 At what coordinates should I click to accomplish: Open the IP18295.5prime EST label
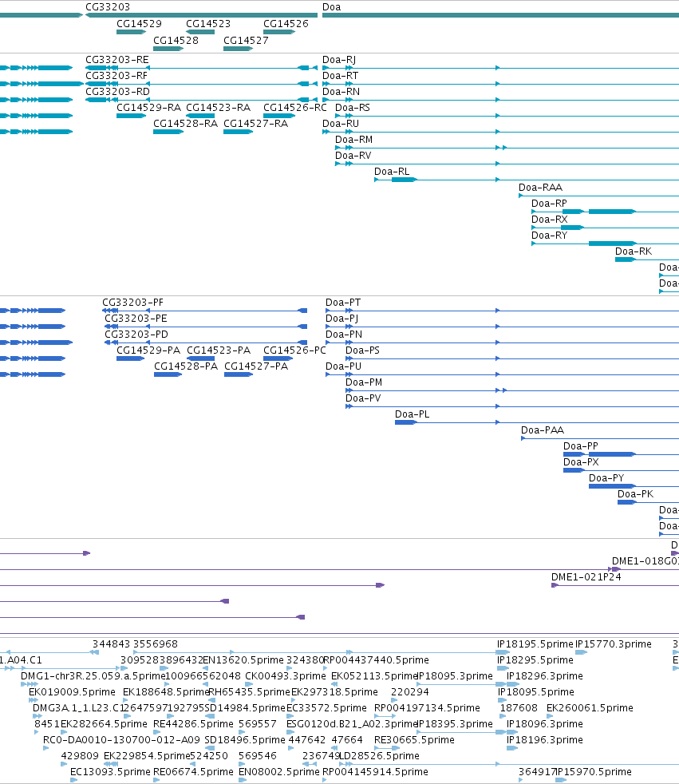point(535,660)
